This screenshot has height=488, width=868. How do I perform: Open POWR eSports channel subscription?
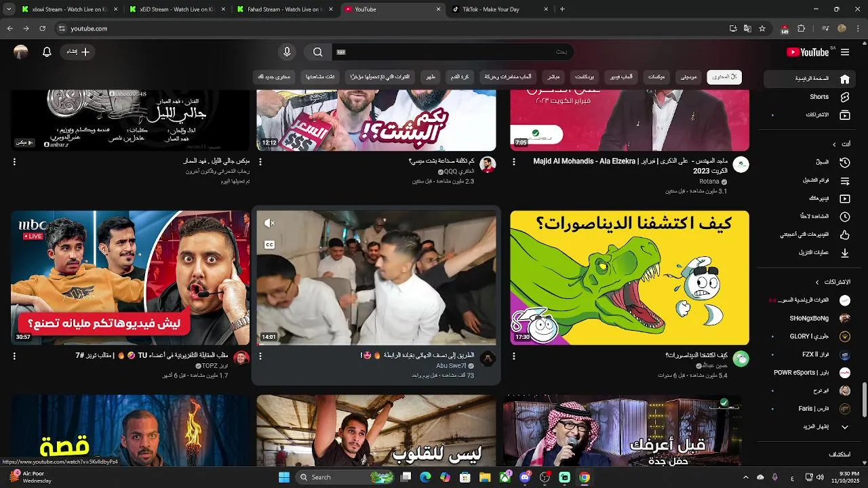click(x=809, y=373)
